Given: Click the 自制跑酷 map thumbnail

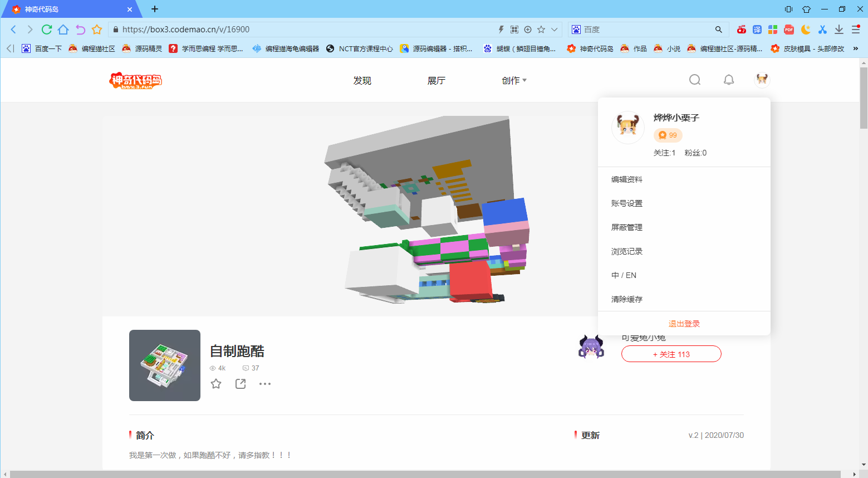Looking at the screenshot, I should point(165,365).
